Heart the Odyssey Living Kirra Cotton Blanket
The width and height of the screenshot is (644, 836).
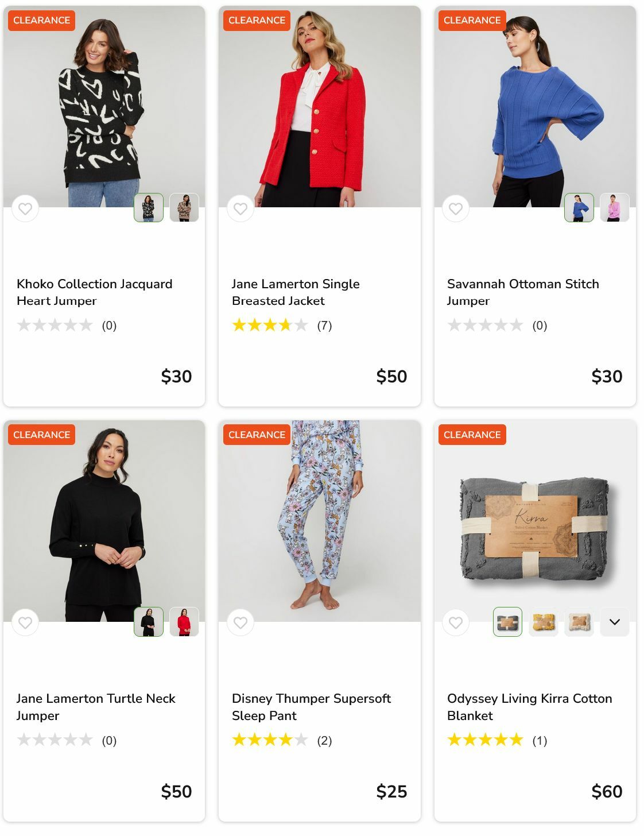(x=456, y=622)
